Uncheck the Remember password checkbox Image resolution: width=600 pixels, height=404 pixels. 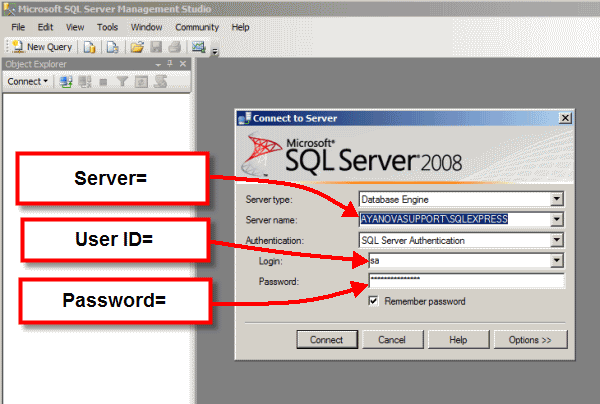373,301
